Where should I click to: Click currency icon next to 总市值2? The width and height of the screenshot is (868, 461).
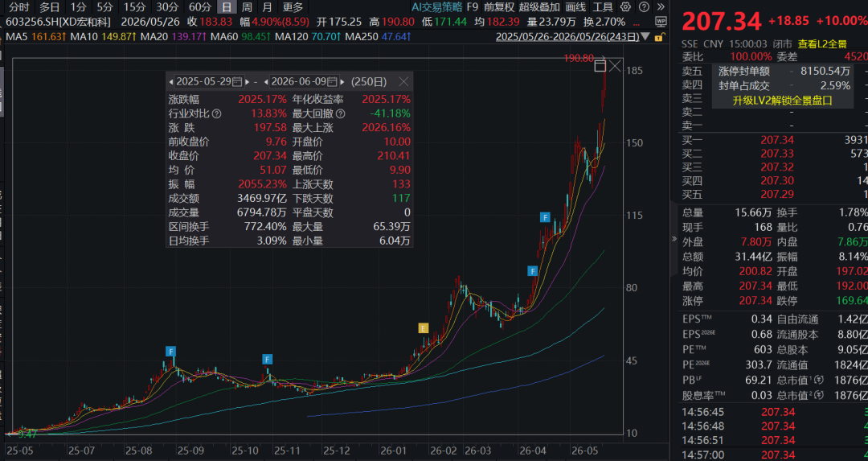pos(819,396)
